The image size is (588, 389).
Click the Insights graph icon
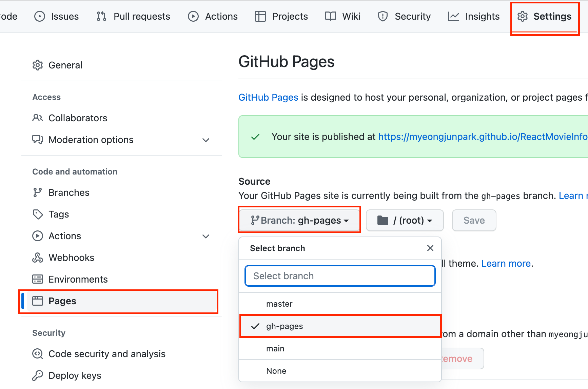click(x=454, y=16)
